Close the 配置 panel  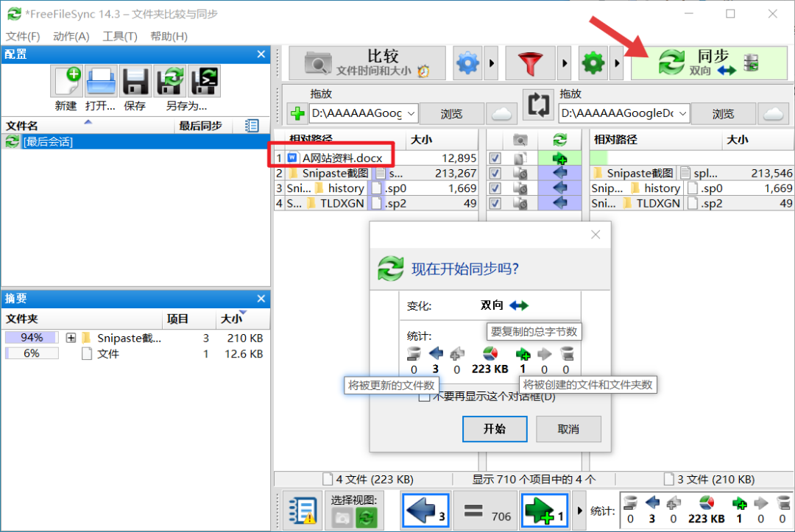(x=261, y=54)
